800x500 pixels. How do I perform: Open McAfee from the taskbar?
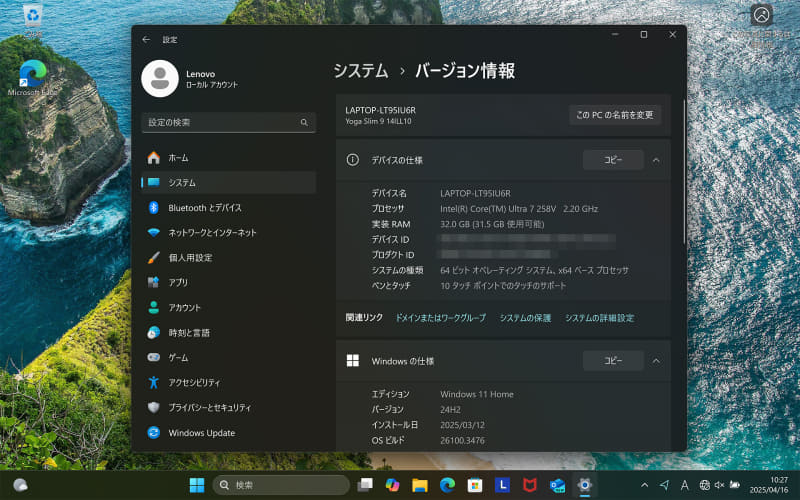[530, 485]
